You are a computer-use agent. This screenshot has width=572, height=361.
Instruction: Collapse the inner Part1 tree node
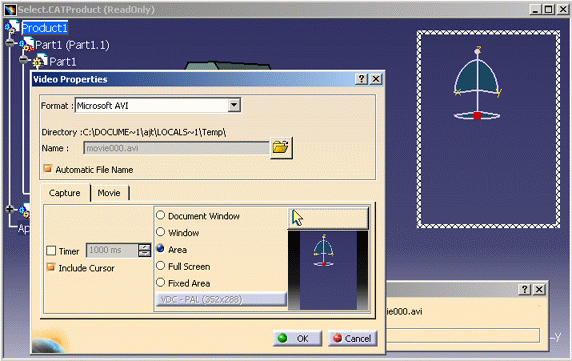pyautogui.click(x=24, y=59)
